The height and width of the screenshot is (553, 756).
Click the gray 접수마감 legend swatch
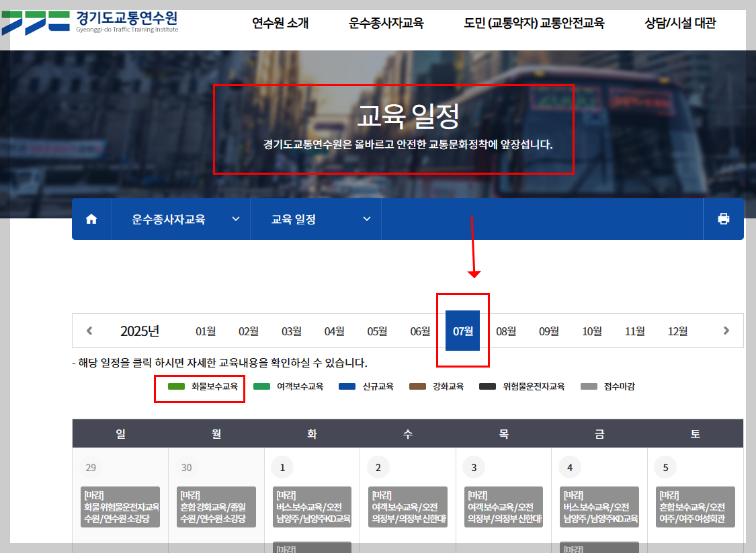[589, 386]
